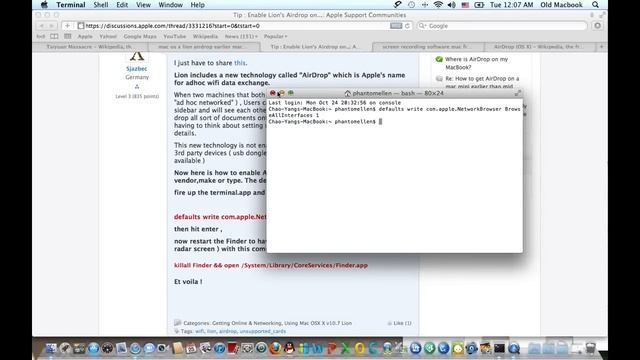Open 'Where is AirDrop on my MacBook?' link
The image size is (640, 360).
pos(476,63)
